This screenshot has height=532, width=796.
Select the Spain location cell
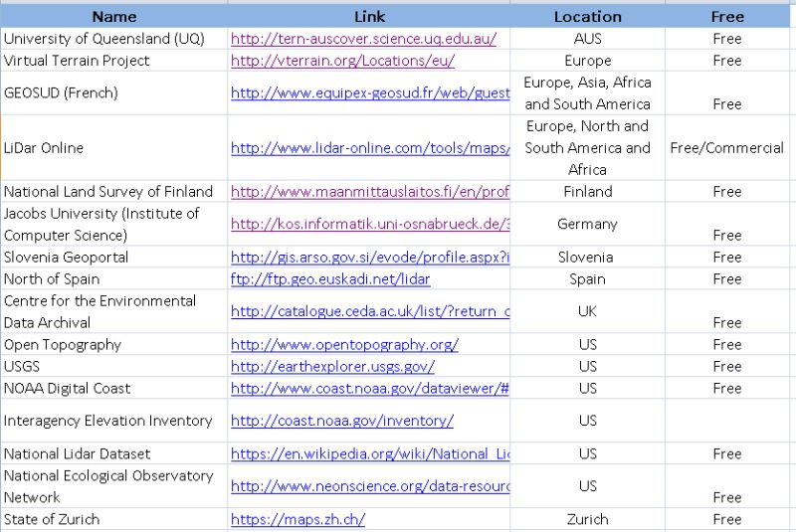pyautogui.click(x=587, y=279)
